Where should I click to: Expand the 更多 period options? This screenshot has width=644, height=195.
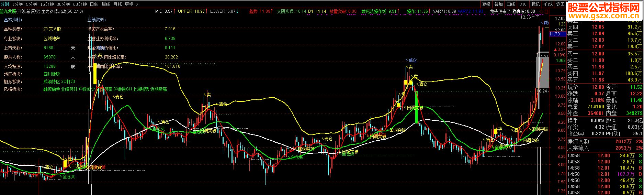131,4
